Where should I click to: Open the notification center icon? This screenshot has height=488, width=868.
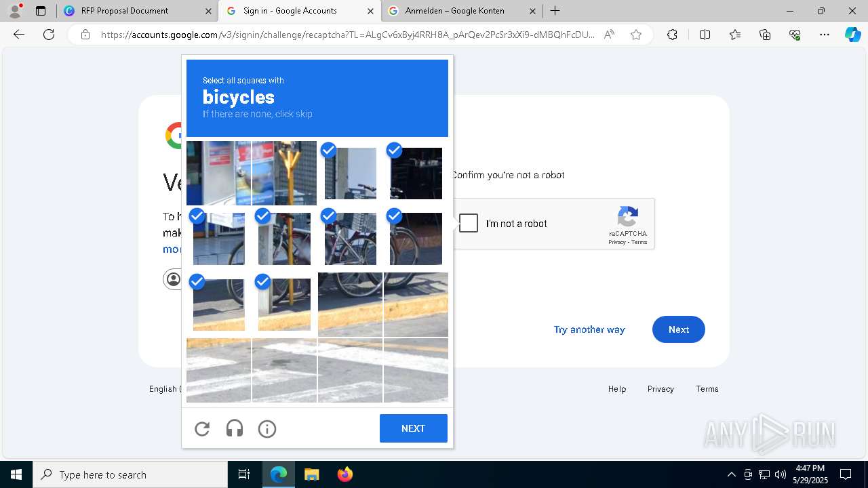tap(846, 474)
